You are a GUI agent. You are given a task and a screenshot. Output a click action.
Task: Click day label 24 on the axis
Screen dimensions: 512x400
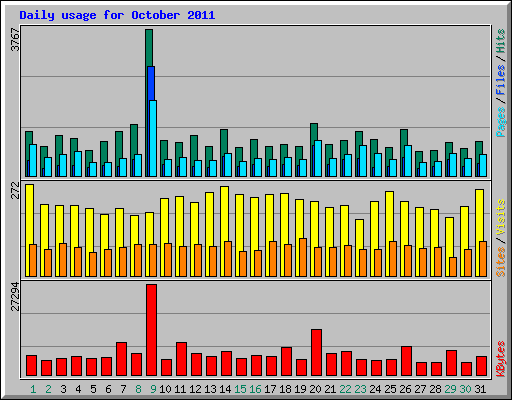(x=375, y=389)
